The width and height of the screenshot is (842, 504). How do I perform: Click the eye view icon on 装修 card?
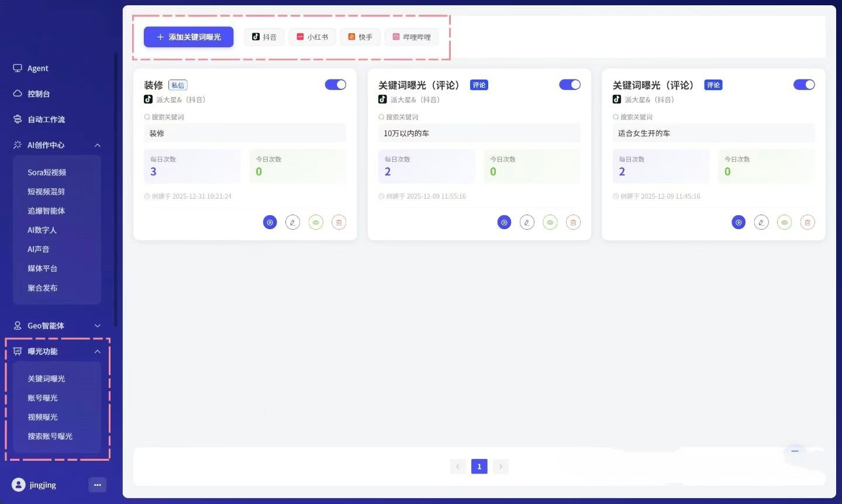[316, 222]
